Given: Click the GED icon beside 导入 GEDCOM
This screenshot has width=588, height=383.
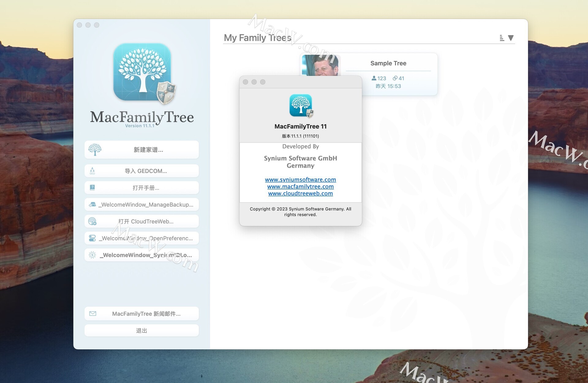Looking at the screenshot, I should [92, 171].
